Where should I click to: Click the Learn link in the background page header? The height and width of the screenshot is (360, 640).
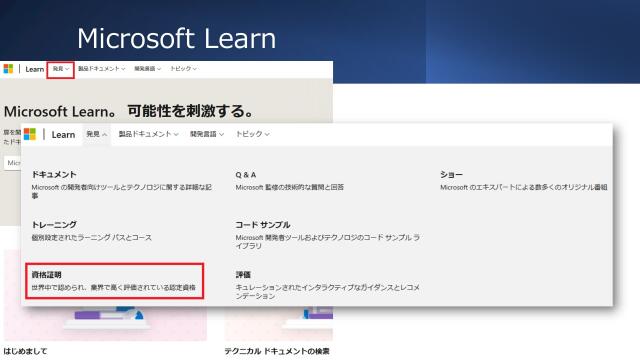(x=35, y=69)
